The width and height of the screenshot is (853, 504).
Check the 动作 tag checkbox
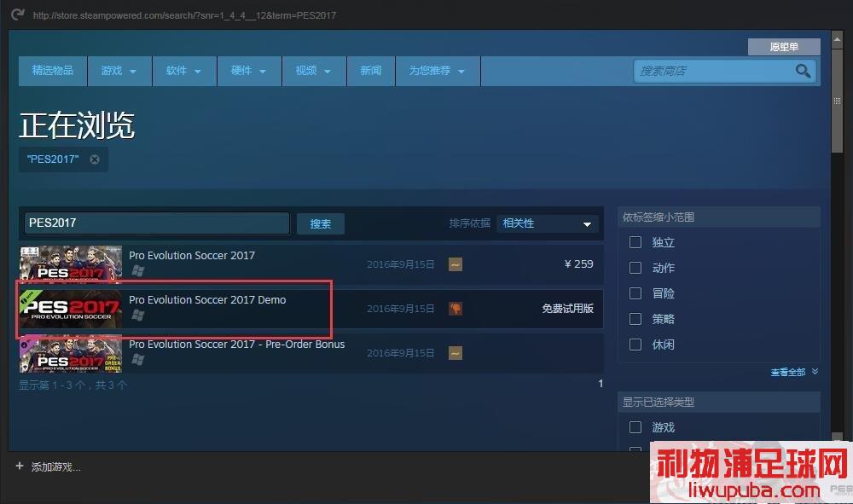tap(635, 268)
